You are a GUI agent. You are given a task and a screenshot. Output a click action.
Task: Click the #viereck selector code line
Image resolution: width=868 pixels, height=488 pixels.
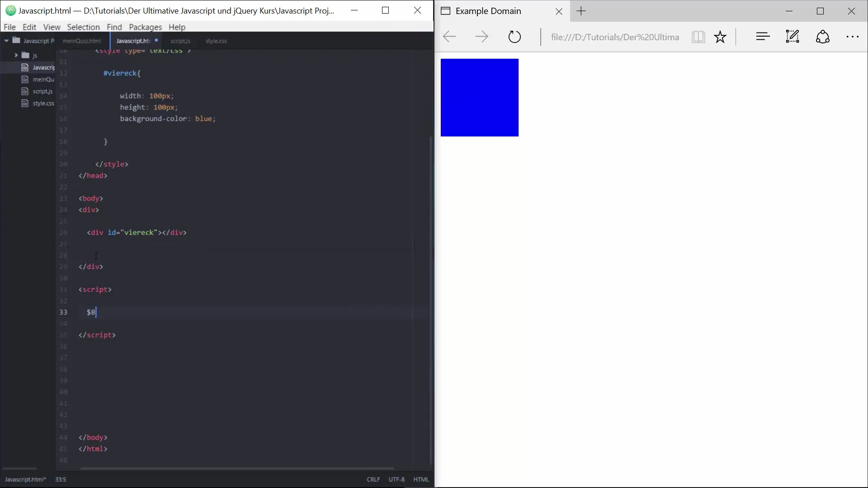(x=122, y=73)
